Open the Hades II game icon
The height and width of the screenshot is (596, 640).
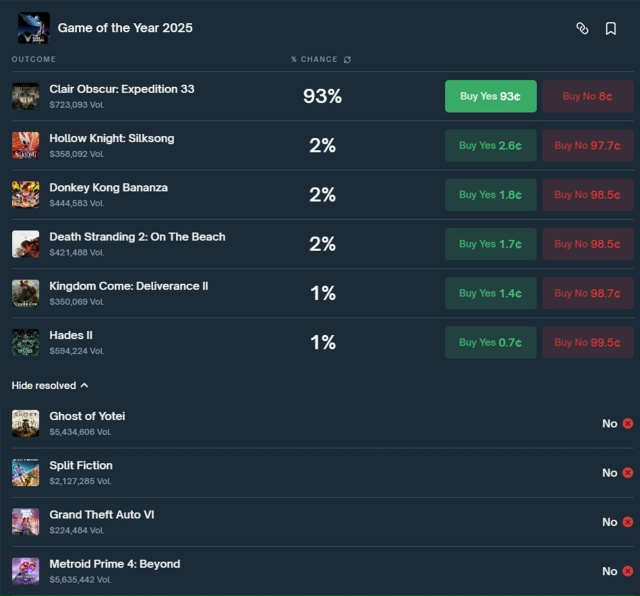[26, 342]
